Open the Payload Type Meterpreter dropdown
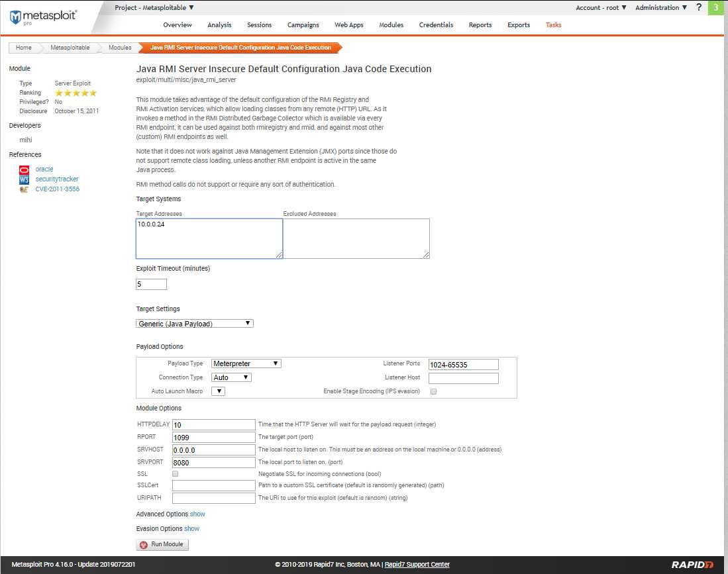 (246, 363)
